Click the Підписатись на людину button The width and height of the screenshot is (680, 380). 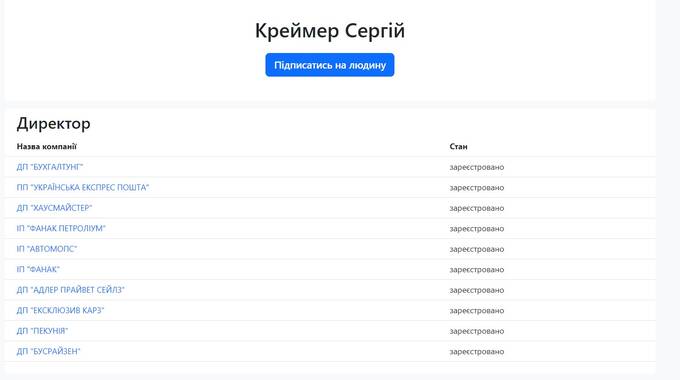coord(330,65)
